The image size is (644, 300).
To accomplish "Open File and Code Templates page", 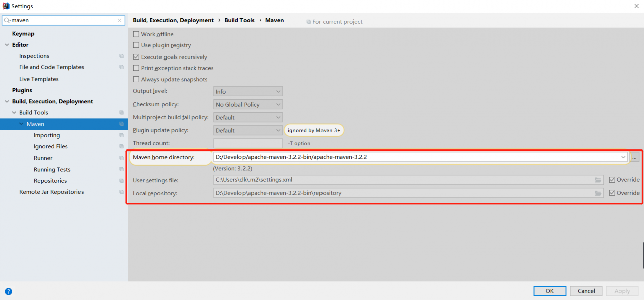I will pos(51,67).
